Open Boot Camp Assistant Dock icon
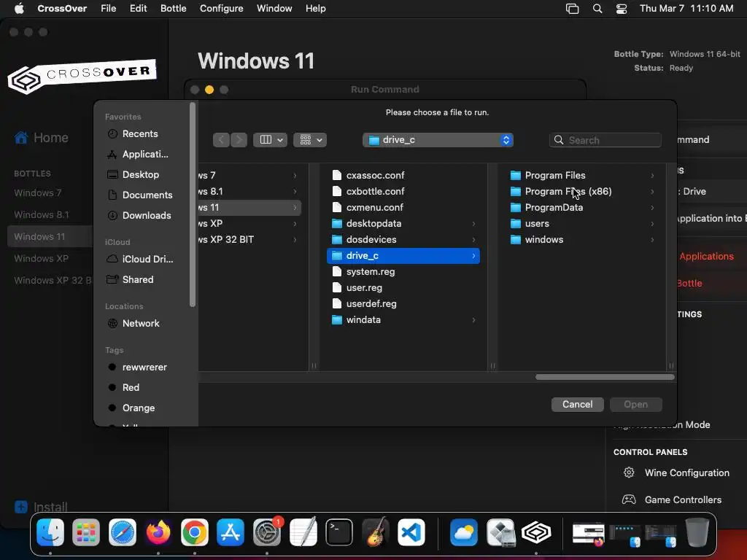The image size is (747, 560). click(500, 532)
